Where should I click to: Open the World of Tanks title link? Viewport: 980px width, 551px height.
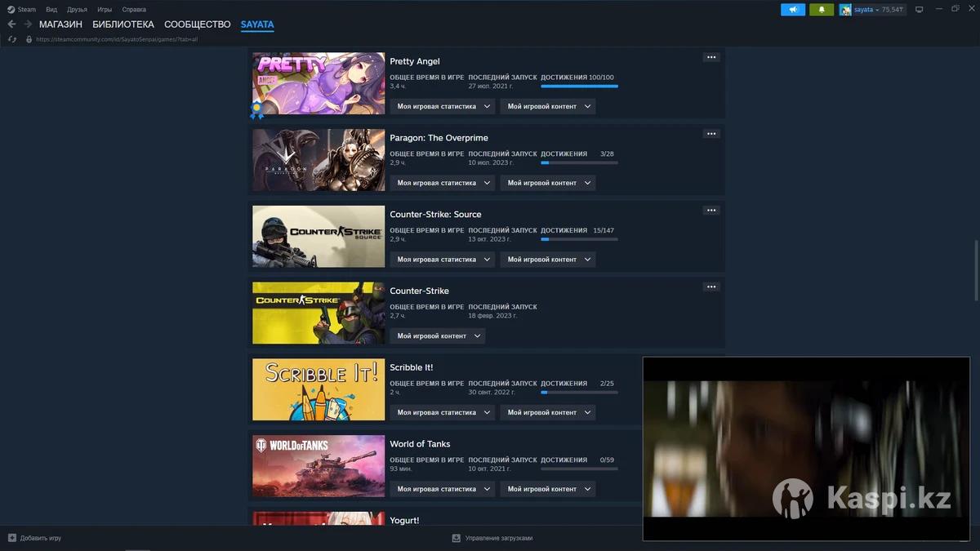421,444
